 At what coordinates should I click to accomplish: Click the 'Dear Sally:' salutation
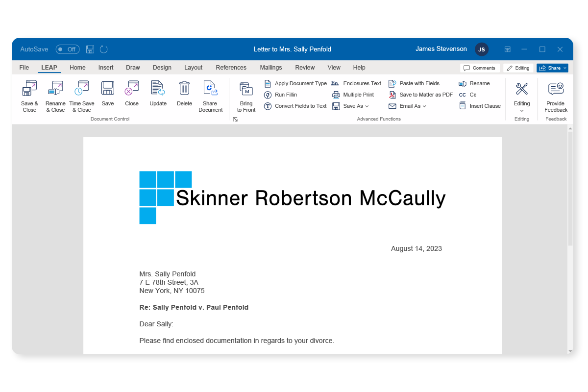coord(156,324)
